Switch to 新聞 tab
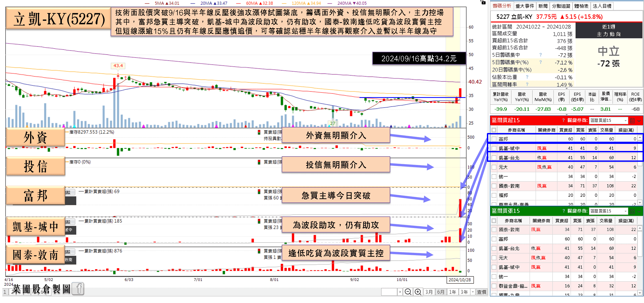This screenshot has width=644, height=303. 543,6
